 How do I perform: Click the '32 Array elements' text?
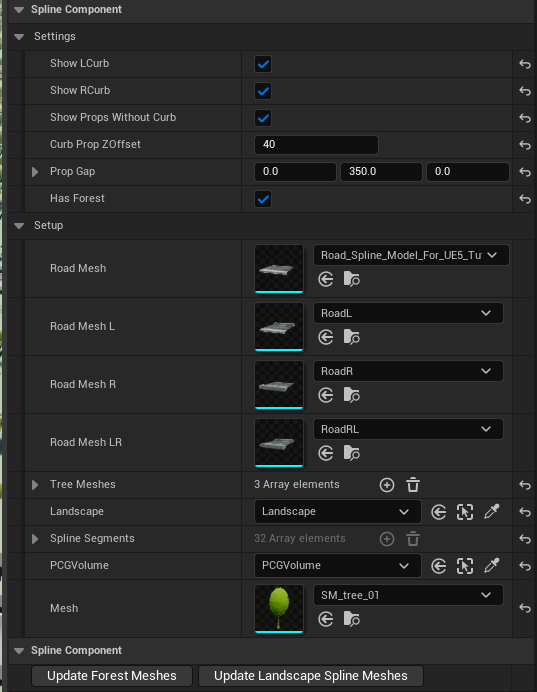coord(300,538)
